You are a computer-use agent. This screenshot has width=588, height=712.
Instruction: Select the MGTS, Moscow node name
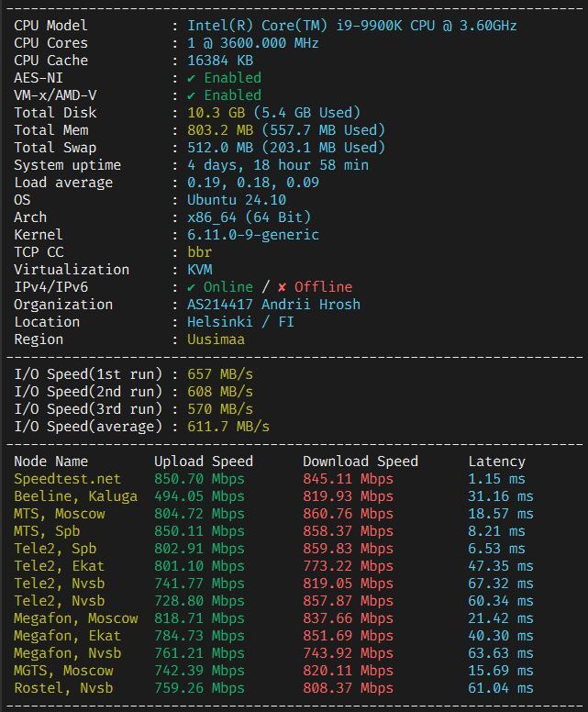(63, 671)
